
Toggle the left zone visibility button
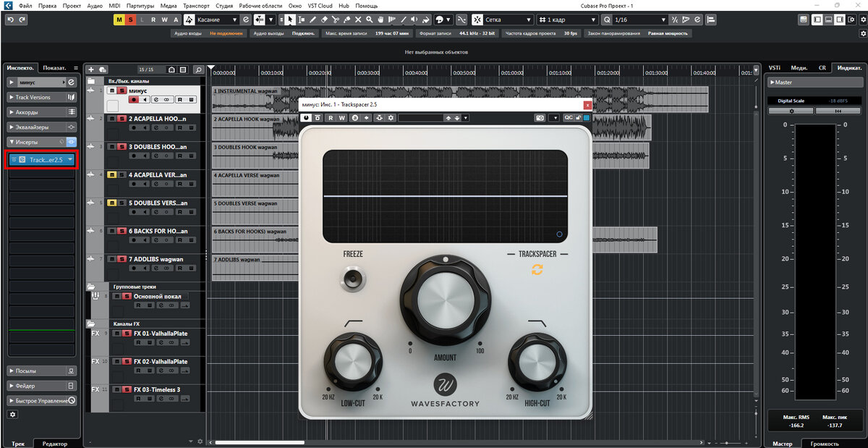point(817,20)
